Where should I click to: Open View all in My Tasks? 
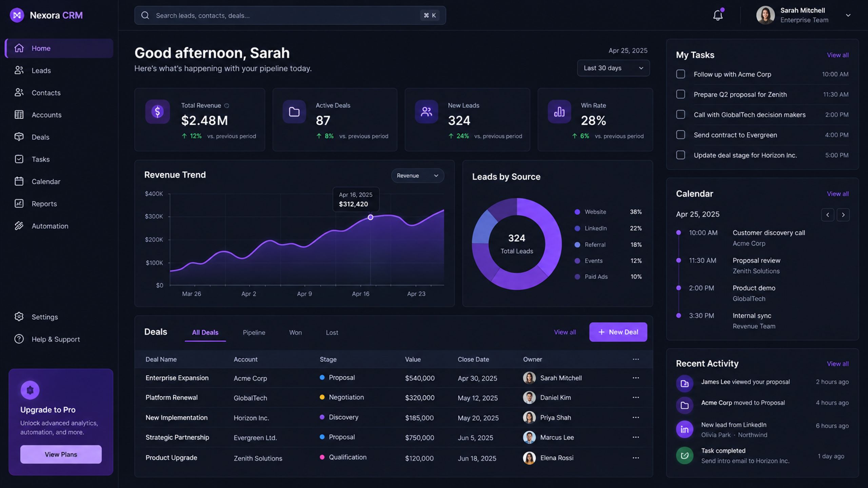pyautogui.click(x=837, y=55)
